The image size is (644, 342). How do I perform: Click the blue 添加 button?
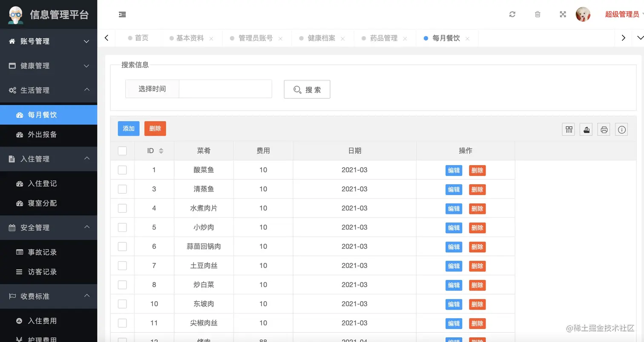pyautogui.click(x=129, y=128)
